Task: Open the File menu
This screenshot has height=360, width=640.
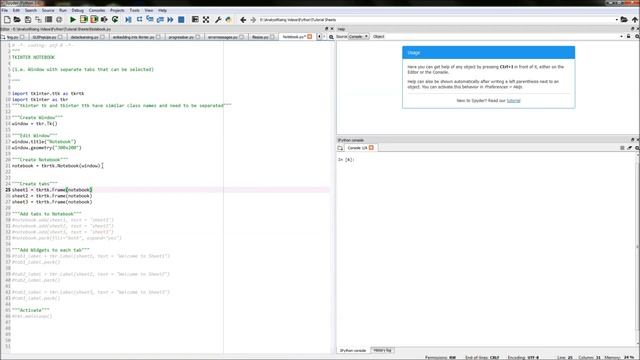Action: click(5, 10)
